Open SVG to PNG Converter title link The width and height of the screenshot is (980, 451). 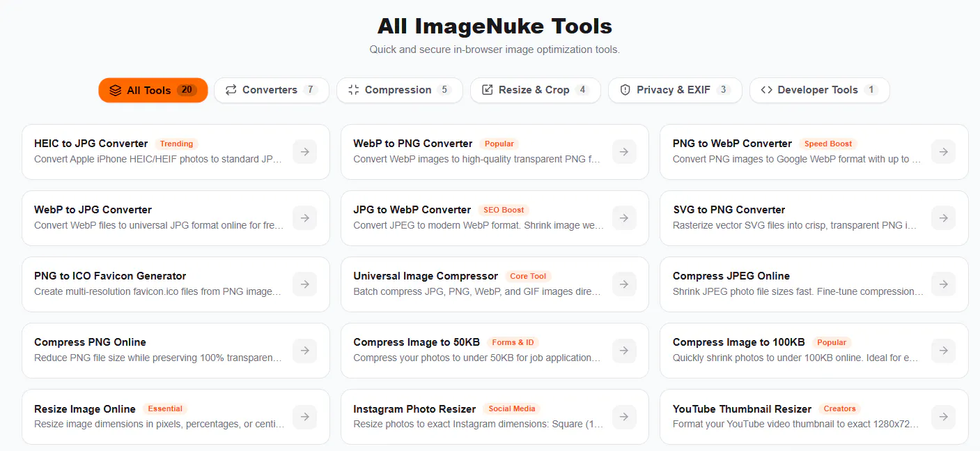click(x=729, y=210)
